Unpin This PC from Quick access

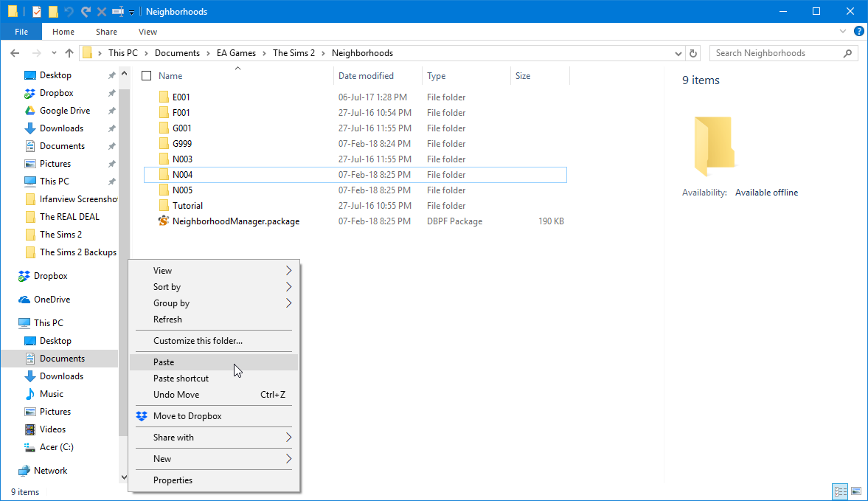tap(112, 182)
